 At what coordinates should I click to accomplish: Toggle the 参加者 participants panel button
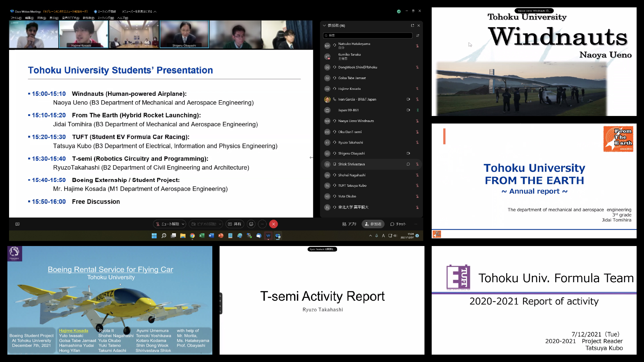click(373, 224)
